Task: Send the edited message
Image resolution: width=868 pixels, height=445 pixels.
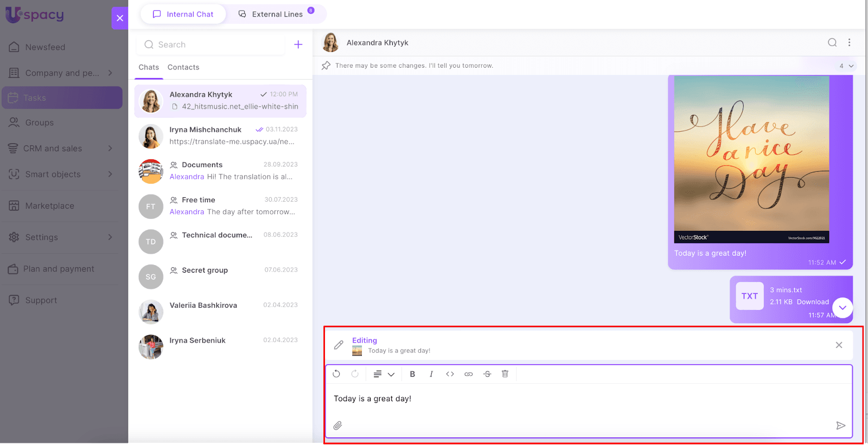Action: 840,425
